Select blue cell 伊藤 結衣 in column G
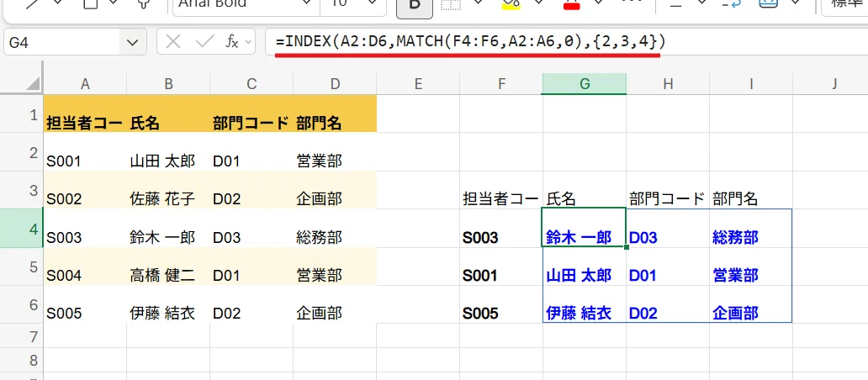The image size is (868, 380). [x=585, y=305]
